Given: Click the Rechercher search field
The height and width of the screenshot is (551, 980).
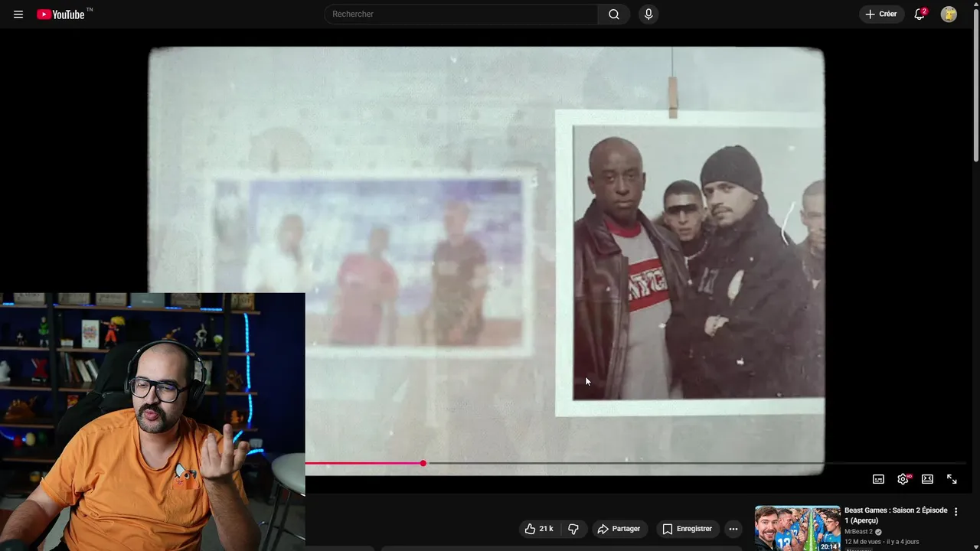Looking at the screenshot, I should (x=461, y=14).
